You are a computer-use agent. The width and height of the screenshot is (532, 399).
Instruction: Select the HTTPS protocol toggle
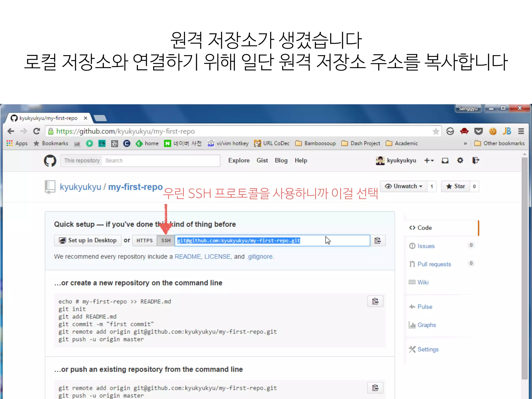coord(144,241)
